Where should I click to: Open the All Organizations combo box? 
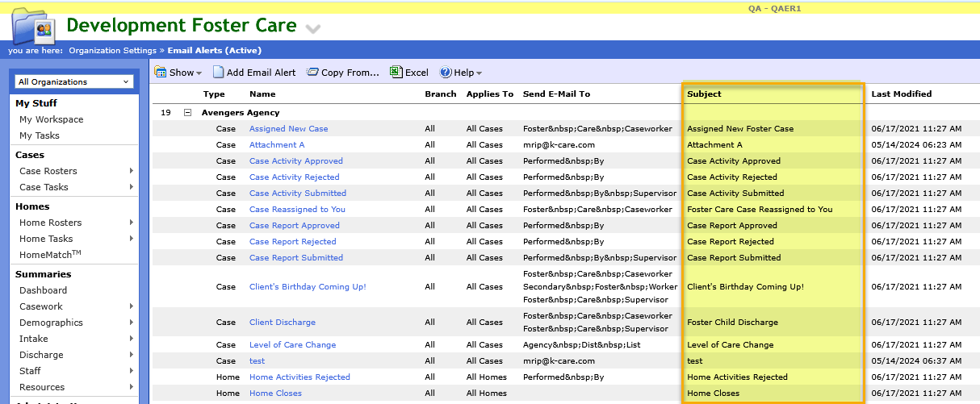(74, 81)
